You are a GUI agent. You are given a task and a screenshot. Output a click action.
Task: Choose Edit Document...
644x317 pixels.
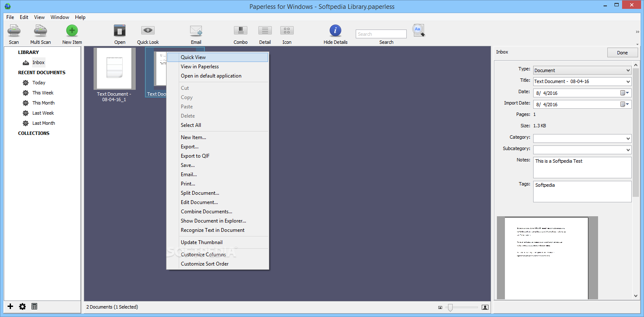[x=218, y=202]
